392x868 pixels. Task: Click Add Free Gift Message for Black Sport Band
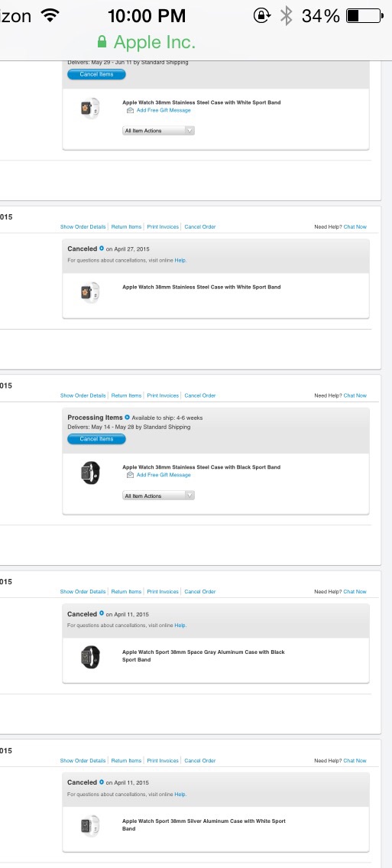164,475
